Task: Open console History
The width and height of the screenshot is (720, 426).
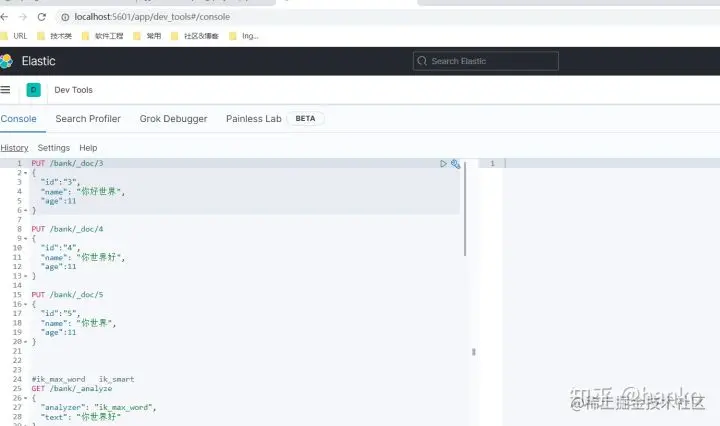Action: [x=14, y=148]
